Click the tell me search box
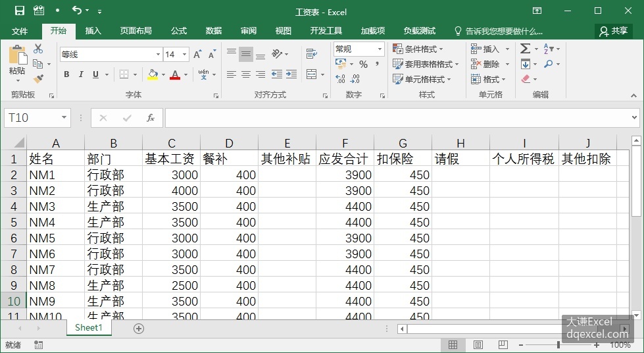 499,31
